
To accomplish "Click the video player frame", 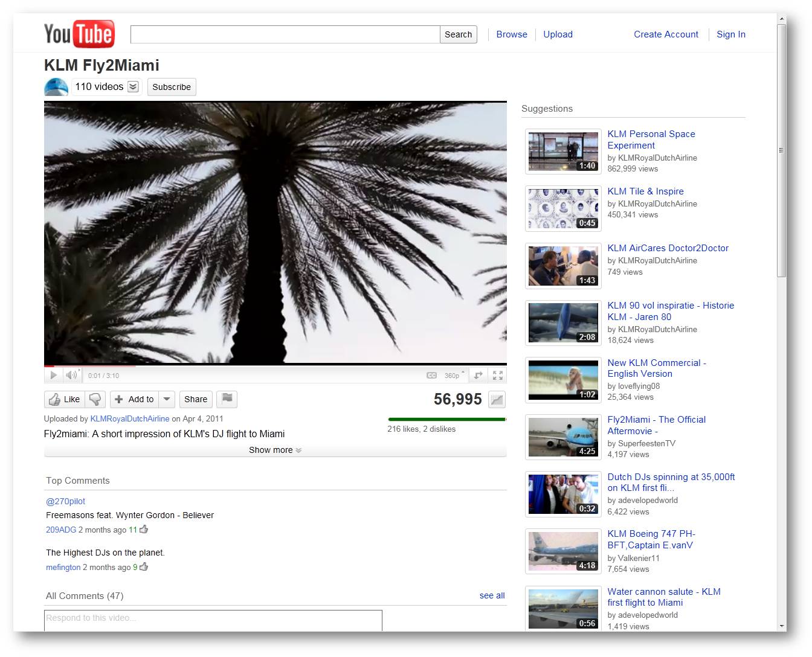I will point(275,232).
